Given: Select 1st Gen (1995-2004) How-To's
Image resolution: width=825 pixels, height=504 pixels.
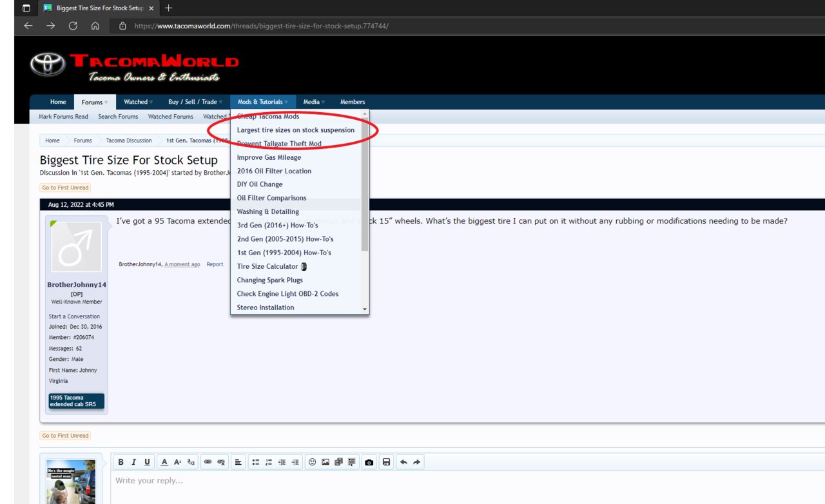Looking at the screenshot, I should coord(284,253).
